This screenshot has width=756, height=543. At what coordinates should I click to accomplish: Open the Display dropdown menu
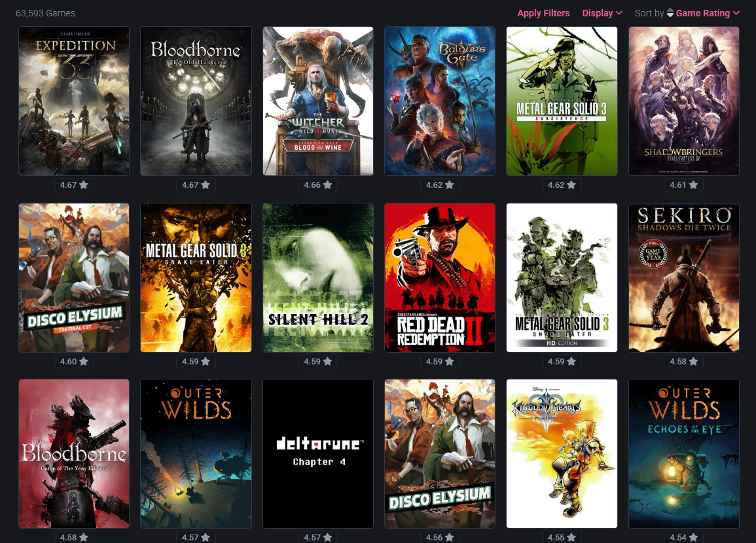click(602, 13)
